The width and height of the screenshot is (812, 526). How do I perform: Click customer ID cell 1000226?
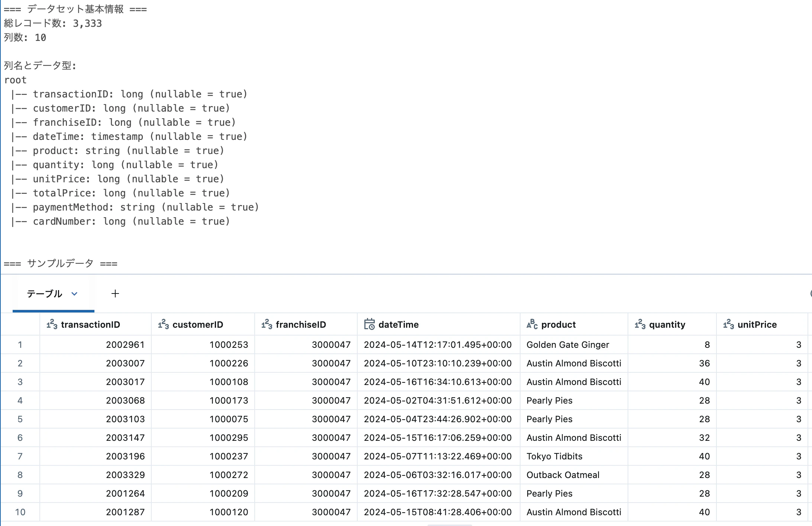pos(203,363)
